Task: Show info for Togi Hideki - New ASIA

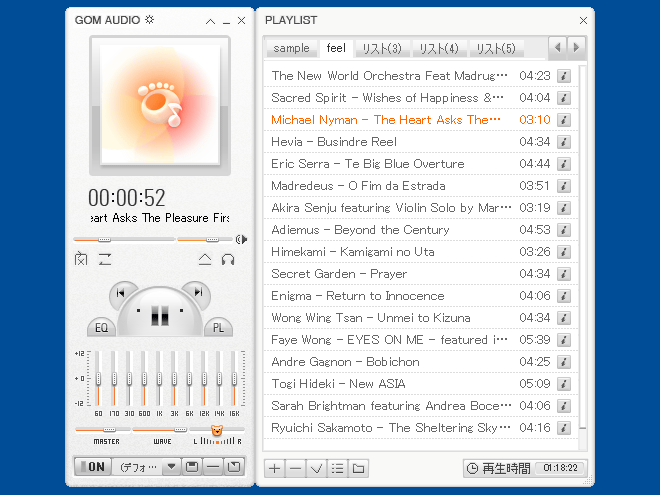Action: [564, 384]
